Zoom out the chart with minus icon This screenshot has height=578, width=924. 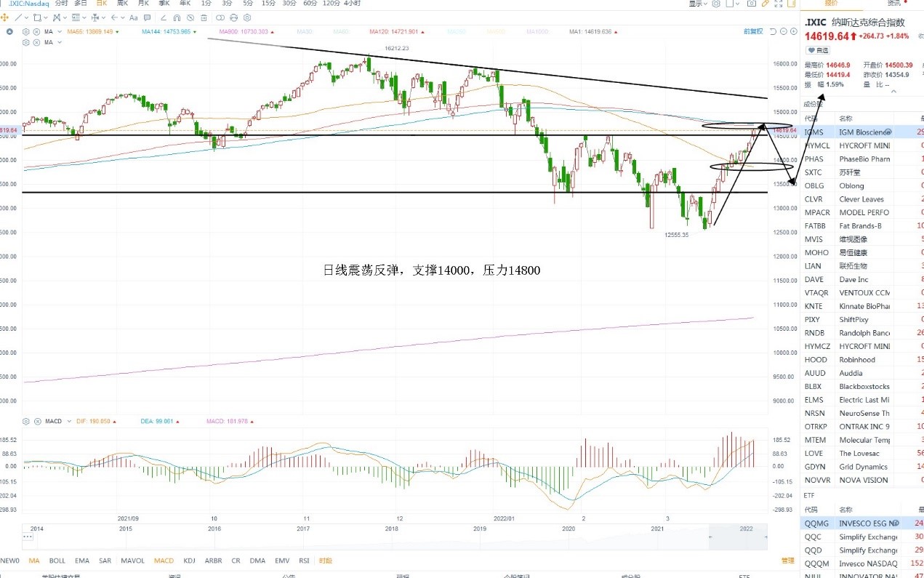coord(784,31)
